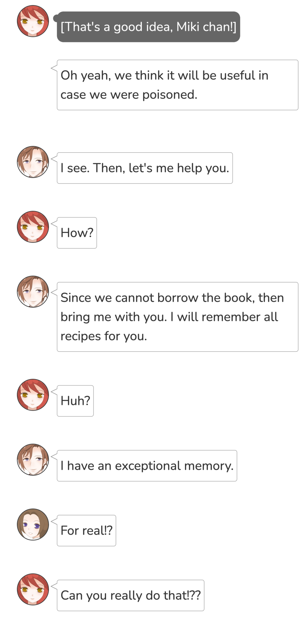The image size is (307, 644).
Task: Click the 'For real!?' speech bubble
Action: coord(86,531)
